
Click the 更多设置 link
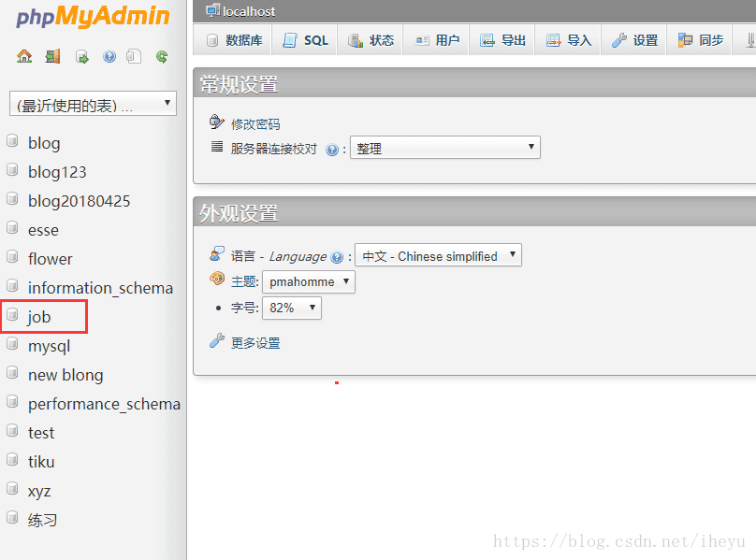(x=255, y=343)
